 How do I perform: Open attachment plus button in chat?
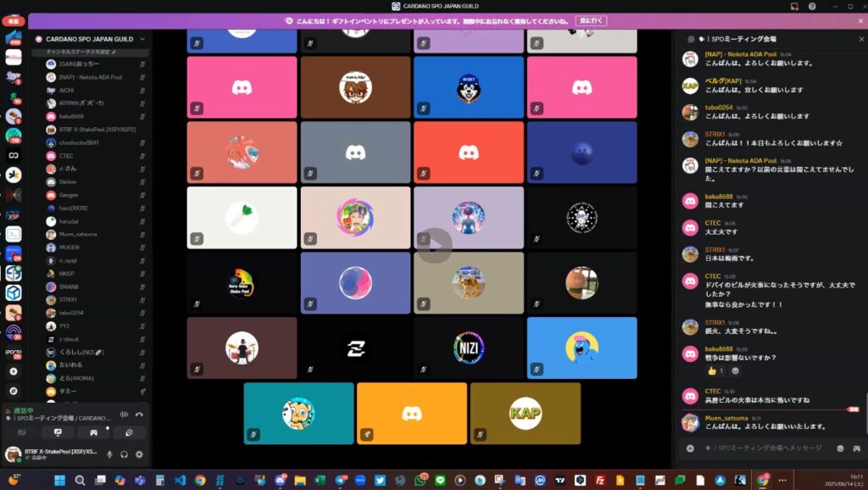(x=690, y=448)
